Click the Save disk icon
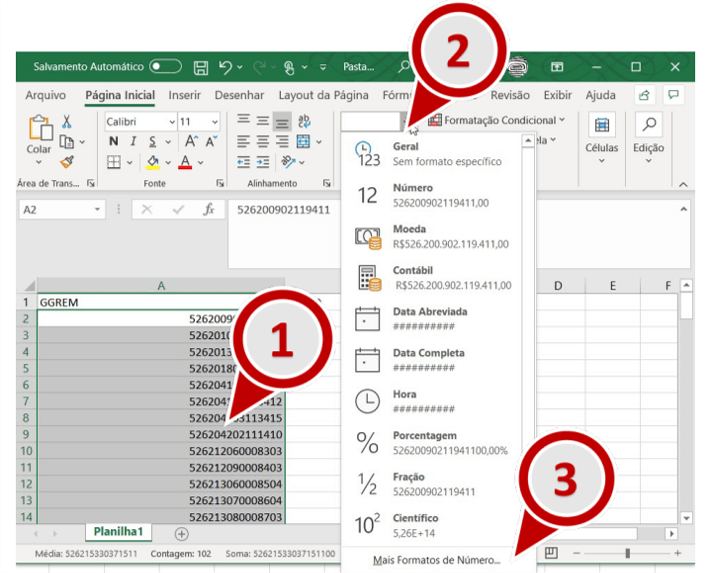Viewport: 712px width, 573px height. 201,67
